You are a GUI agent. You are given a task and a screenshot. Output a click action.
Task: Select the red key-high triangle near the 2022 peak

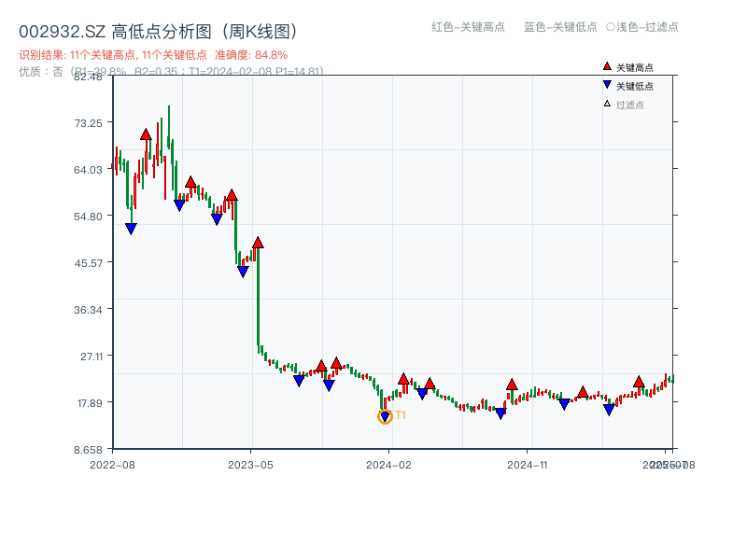[146, 133]
